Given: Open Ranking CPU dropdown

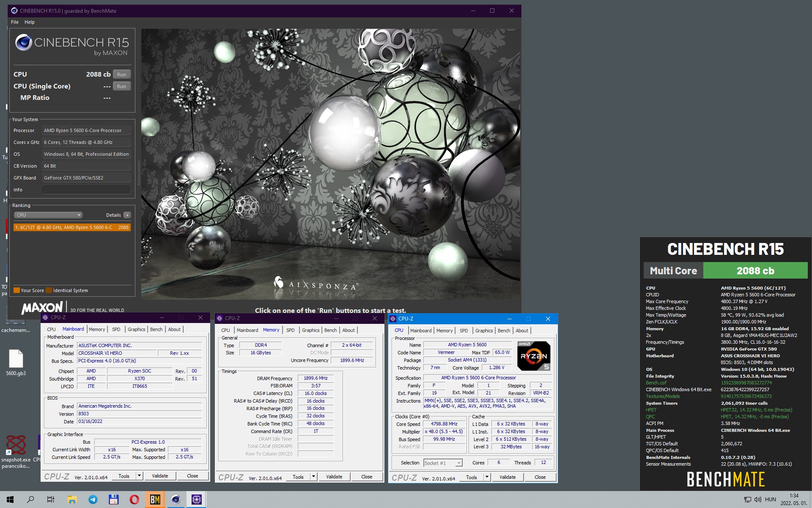Looking at the screenshot, I should pos(48,215).
